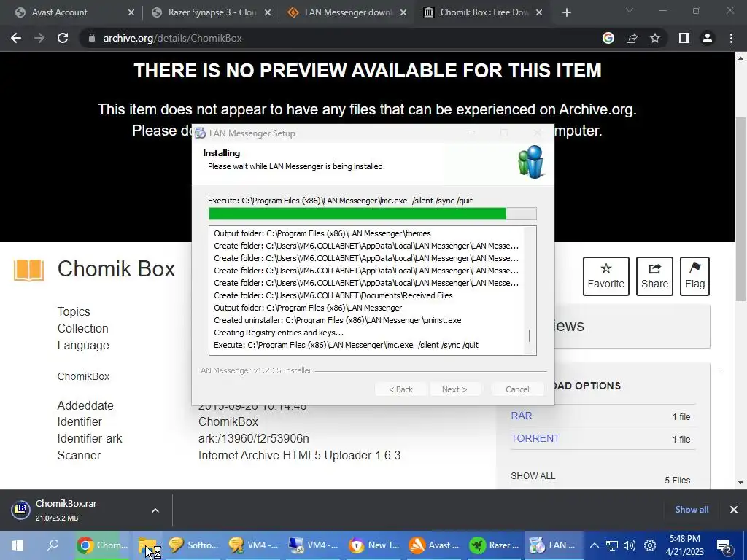The image size is (747, 560).
Task: Open the VM4 remote desktop taskbar window
Action: pyautogui.click(x=313, y=545)
